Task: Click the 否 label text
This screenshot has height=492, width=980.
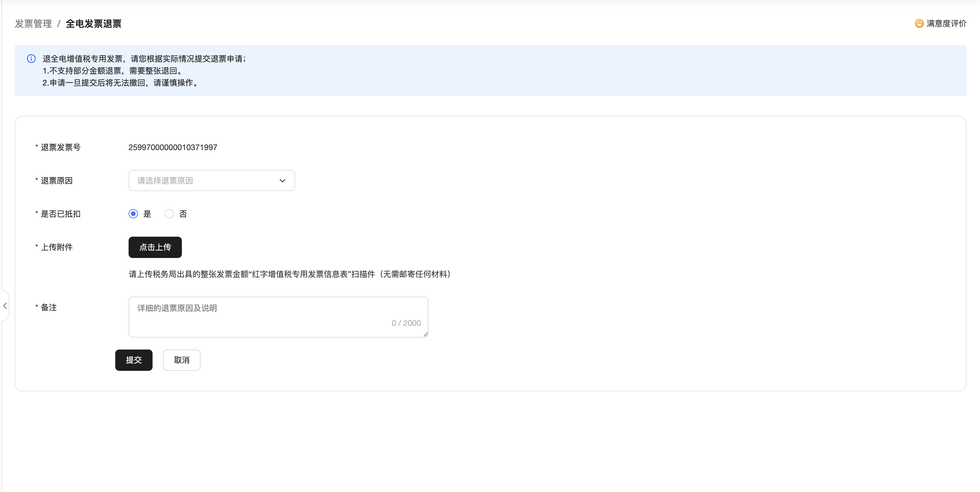Action: [x=183, y=214]
